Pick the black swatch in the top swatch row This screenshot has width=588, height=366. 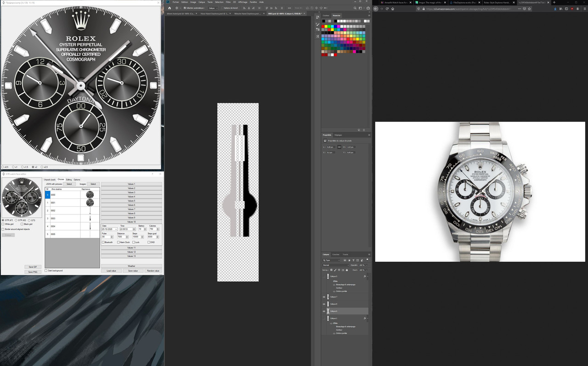pyautogui.click(x=324, y=21)
